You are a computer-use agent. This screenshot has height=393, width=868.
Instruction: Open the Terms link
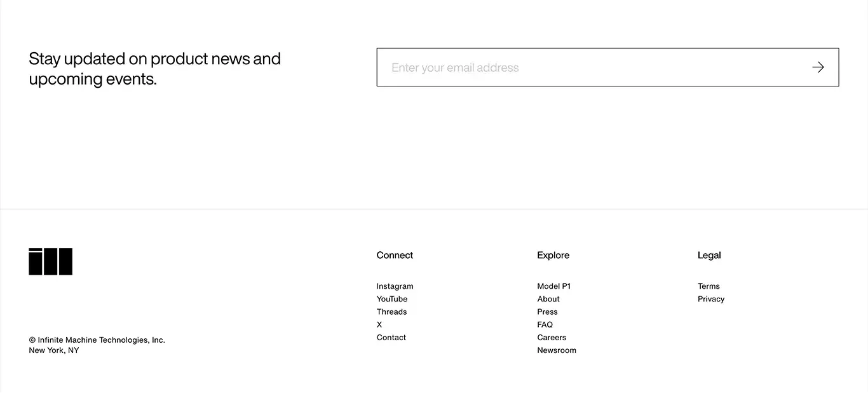click(709, 286)
